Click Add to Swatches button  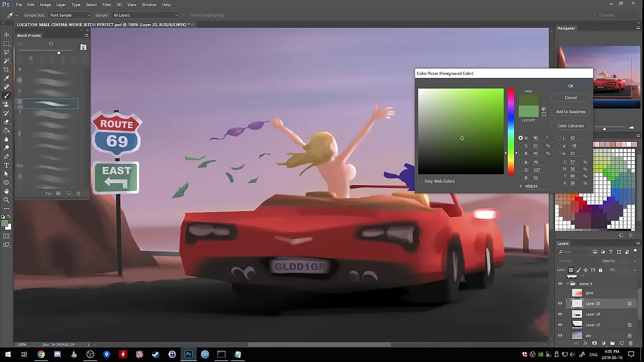[x=571, y=112]
